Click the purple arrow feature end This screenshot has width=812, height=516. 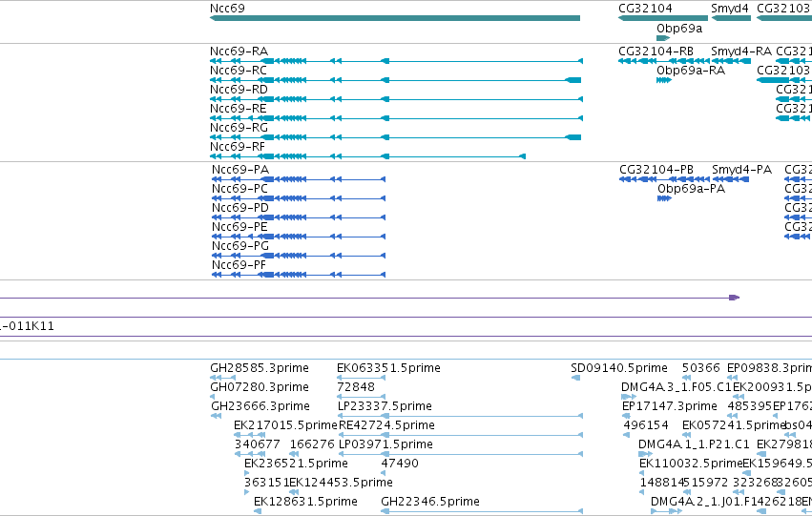click(x=735, y=298)
